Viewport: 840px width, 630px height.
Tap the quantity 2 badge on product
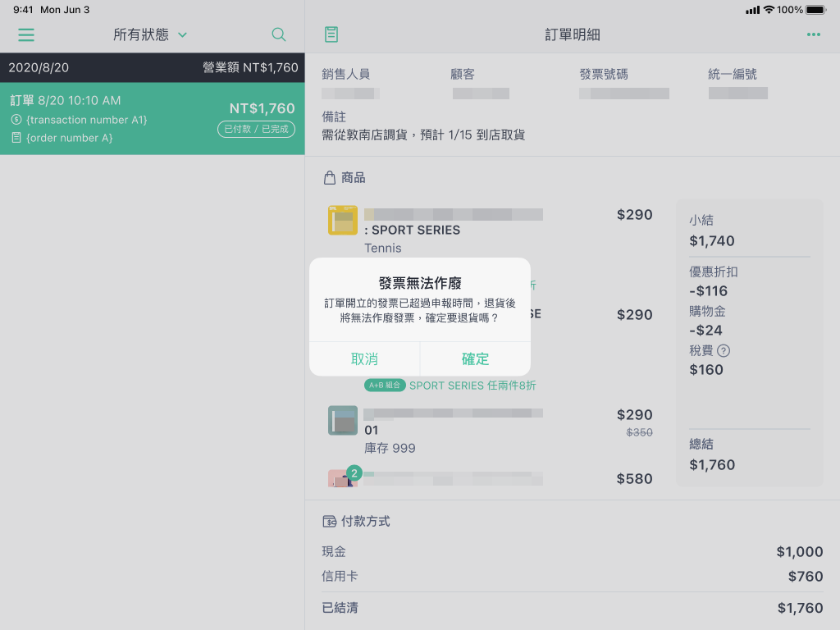click(x=354, y=473)
